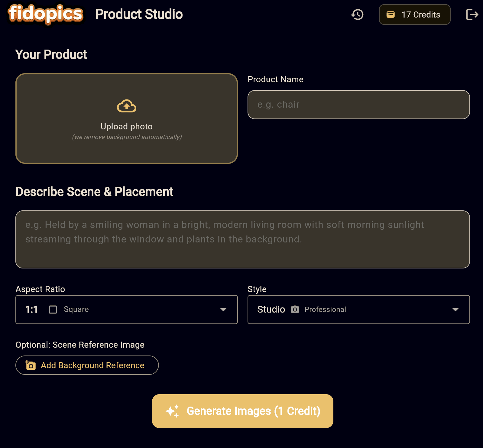Click the credits wallet card icon
Viewport: 483px width, 448px height.
click(x=391, y=15)
